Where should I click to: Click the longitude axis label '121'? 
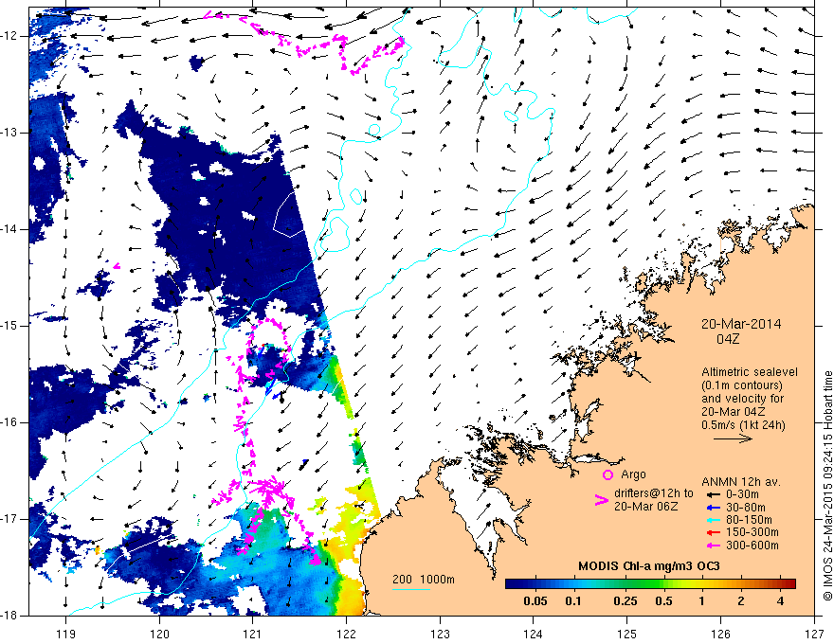(x=253, y=634)
